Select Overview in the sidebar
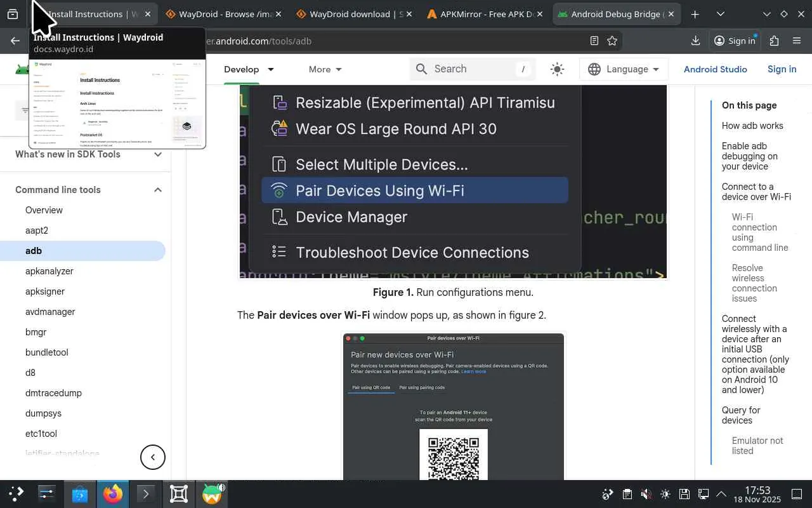This screenshot has height=508, width=812. [x=44, y=210]
